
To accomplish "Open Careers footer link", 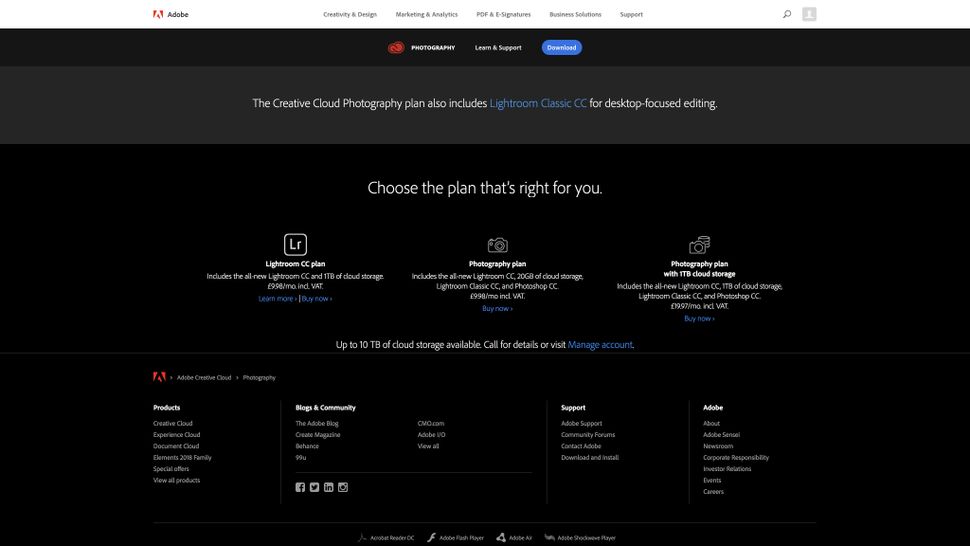I will point(713,492).
